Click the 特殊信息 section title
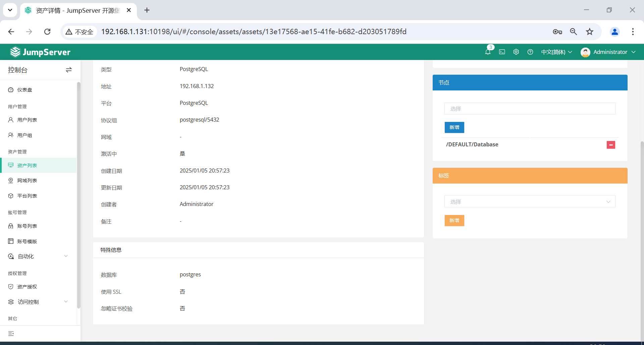The width and height of the screenshot is (644, 345). (x=111, y=250)
